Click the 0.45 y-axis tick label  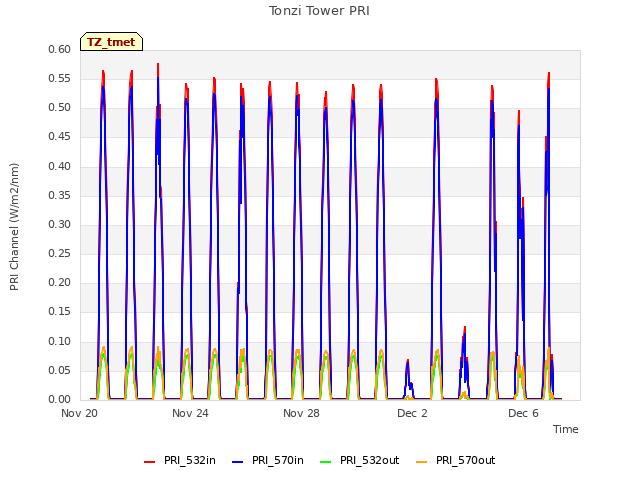pyautogui.click(x=60, y=137)
